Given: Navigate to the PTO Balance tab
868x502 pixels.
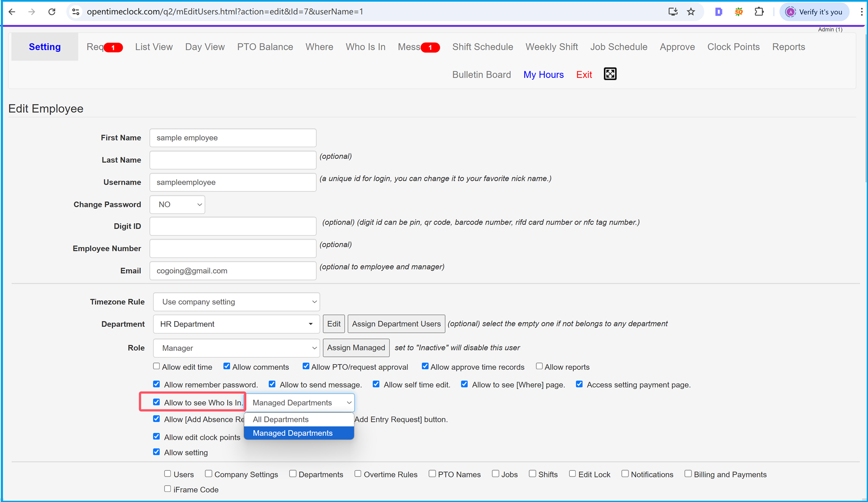Looking at the screenshot, I should [x=265, y=47].
